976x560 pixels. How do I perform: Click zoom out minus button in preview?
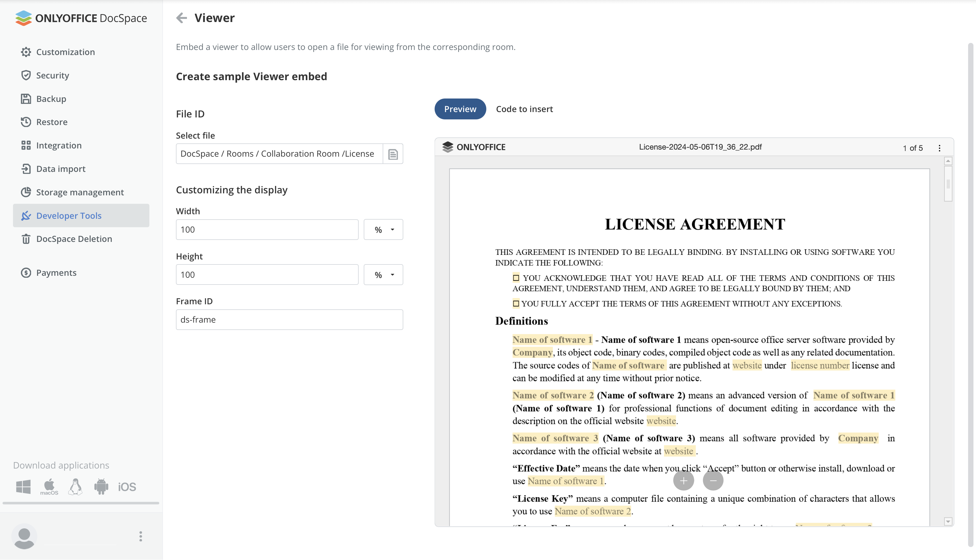pos(713,480)
